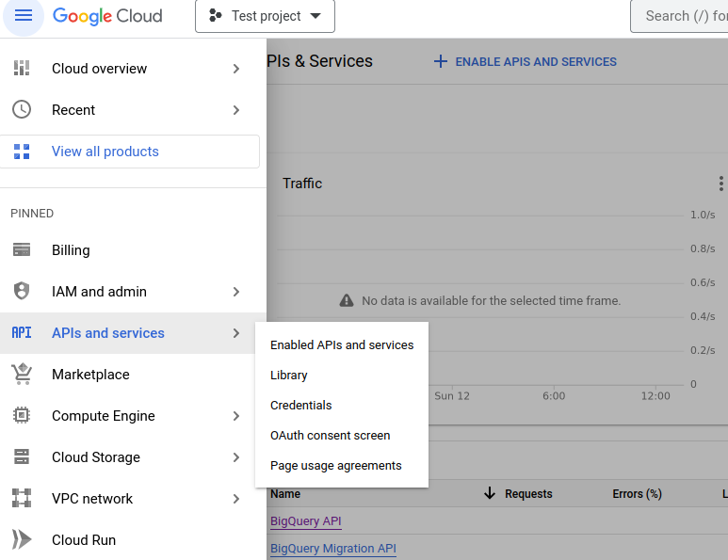Open Compute Engine menu entry
The image size is (728, 560).
tap(133, 416)
